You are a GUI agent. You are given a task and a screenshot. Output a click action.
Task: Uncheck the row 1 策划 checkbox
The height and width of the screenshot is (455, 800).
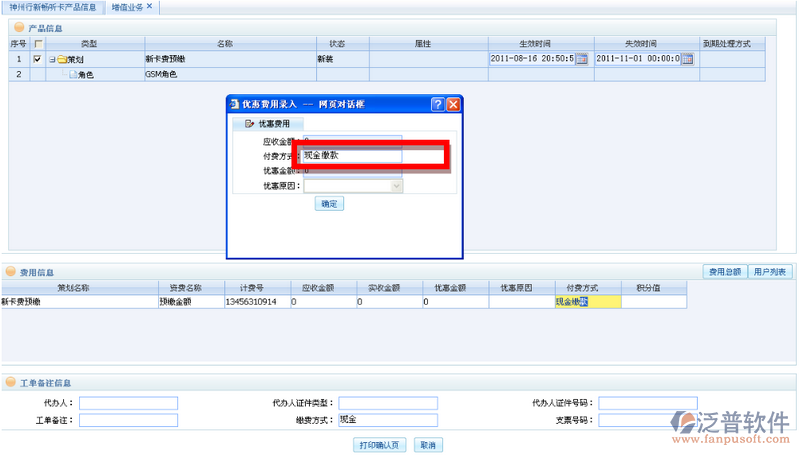pos(38,59)
